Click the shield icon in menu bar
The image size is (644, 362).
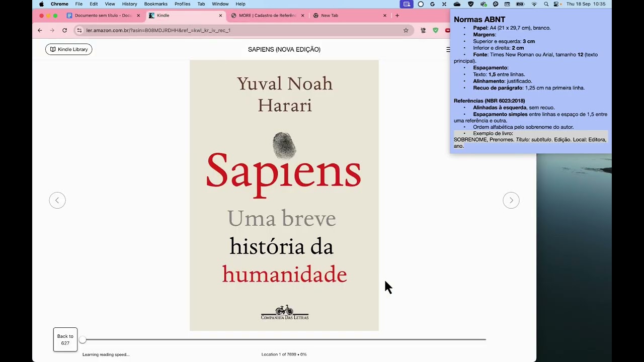pyautogui.click(x=470, y=4)
